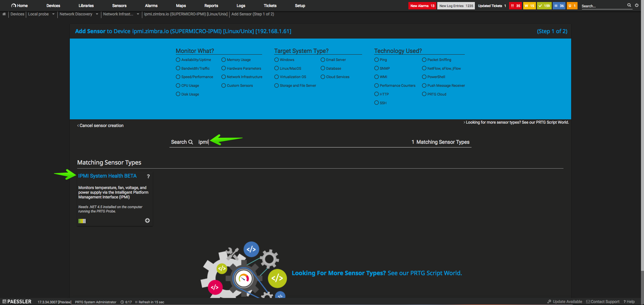The height and width of the screenshot is (305, 644).
Task: Select the Availability/Uptime radio button
Action: pos(178,60)
